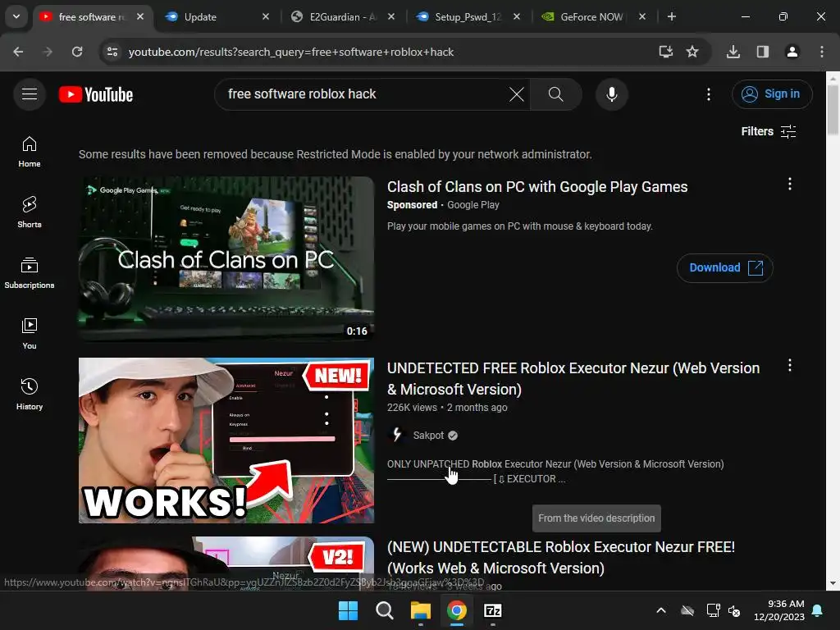The height and width of the screenshot is (630, 840).
Task: Open the Windows Start menu
Action: click(348, 610)
